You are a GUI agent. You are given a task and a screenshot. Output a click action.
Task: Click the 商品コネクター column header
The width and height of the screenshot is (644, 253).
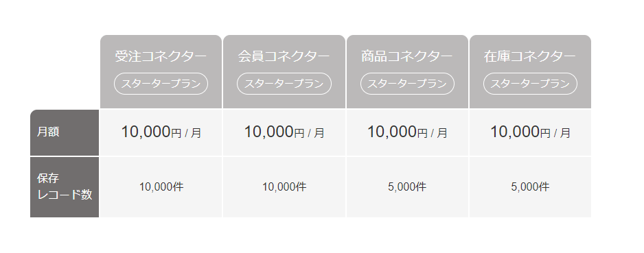tap(407, 72)
